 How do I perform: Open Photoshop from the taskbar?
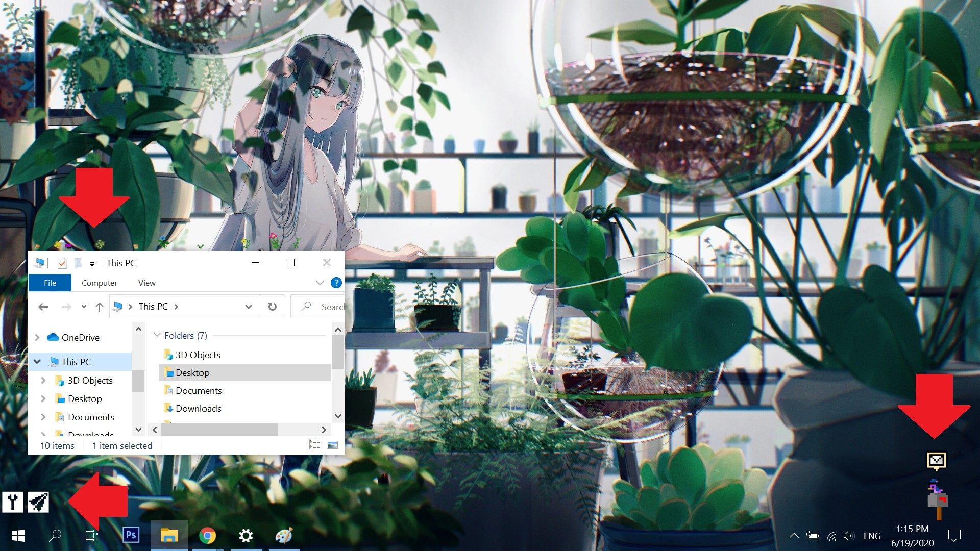(131, 535)
